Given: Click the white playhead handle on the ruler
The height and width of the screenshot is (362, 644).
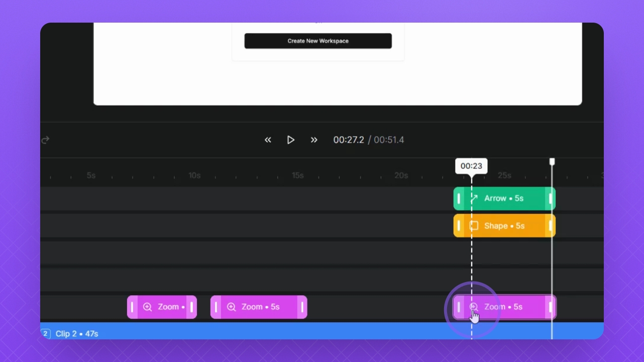Looking at the screenshot, I should click(552, 161).
